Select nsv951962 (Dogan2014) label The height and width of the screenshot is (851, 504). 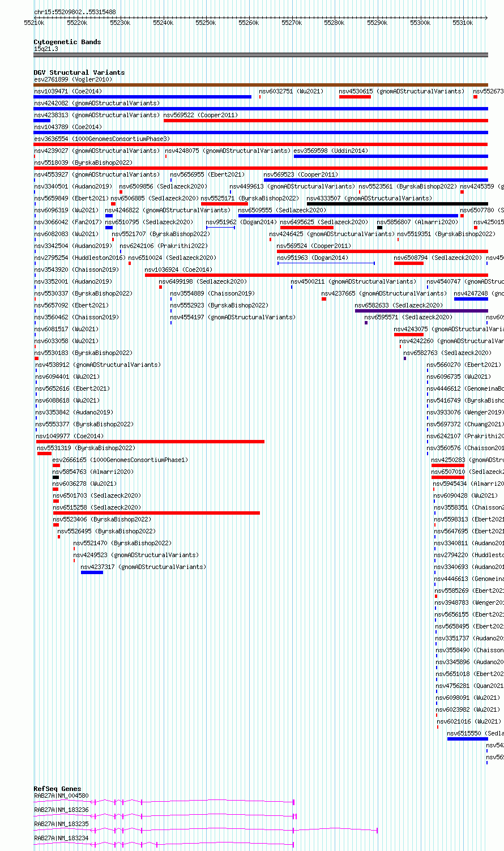coord(241,222)
